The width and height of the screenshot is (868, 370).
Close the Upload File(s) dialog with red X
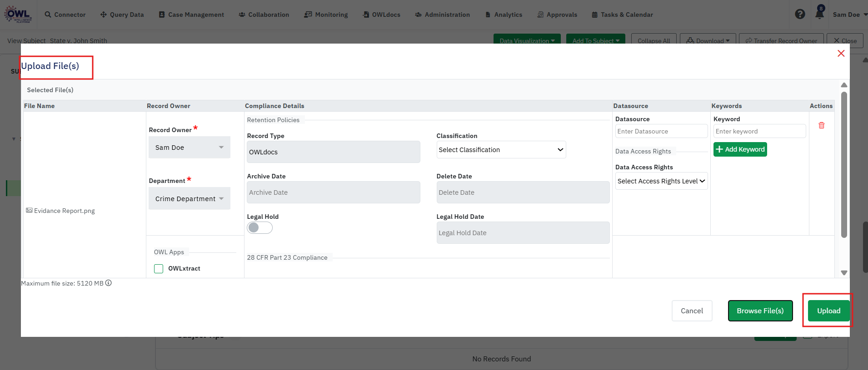tap(841, 54)
